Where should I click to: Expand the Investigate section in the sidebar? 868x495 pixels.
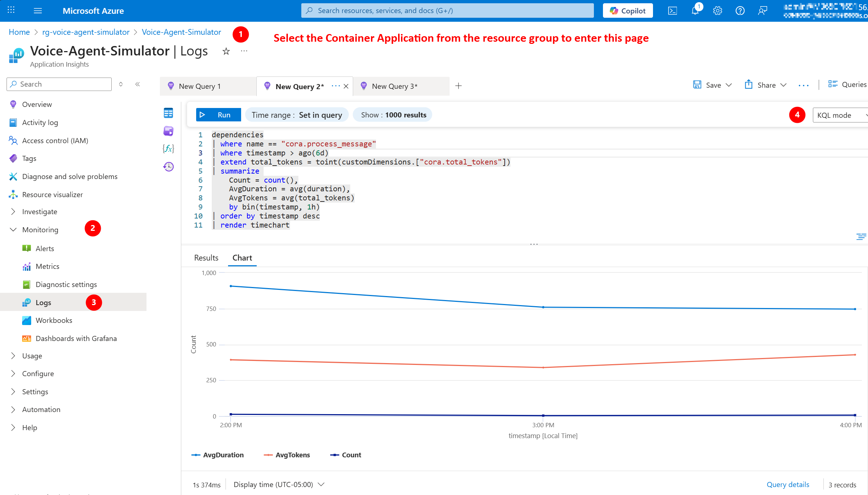[x=39, y=211]
